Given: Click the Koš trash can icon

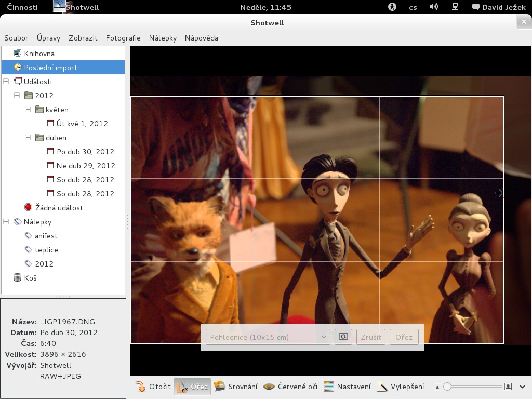Looking at the screenshot, I should pos(17,277).
